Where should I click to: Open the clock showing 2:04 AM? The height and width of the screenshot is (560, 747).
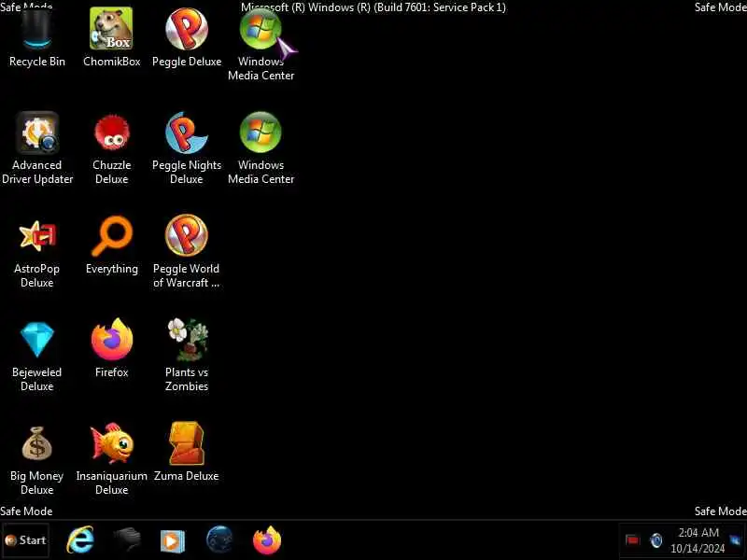(x=698, y=540)
